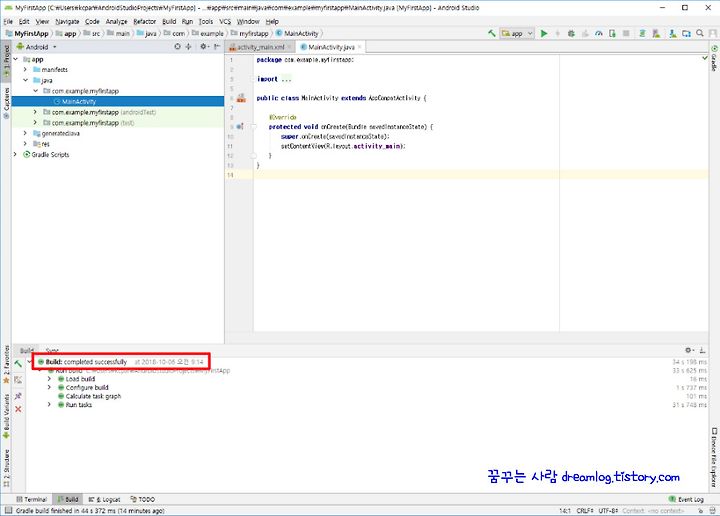Screen dimensions: 720x516
Task: Open the Terminal tool window
Action: point(31,499)
